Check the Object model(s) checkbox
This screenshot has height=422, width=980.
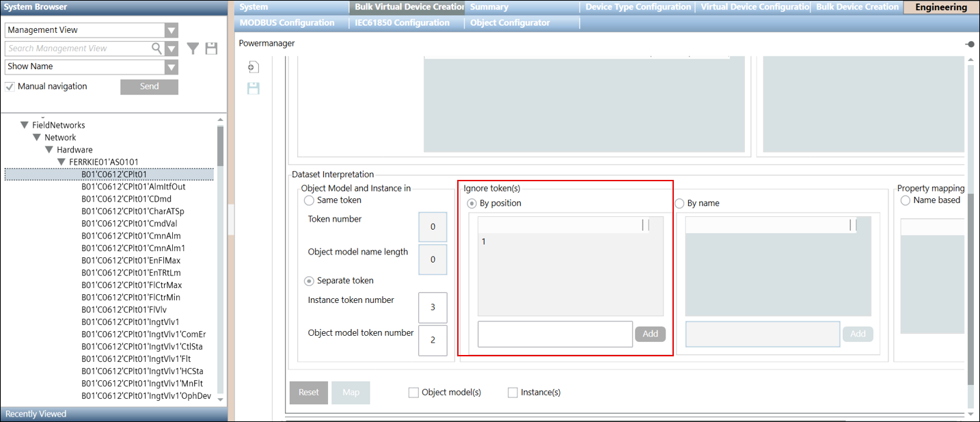point(413,393)
